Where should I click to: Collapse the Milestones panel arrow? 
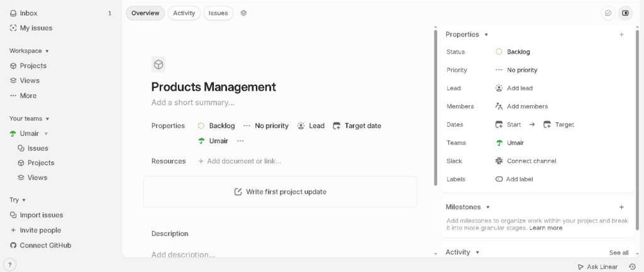488,208
